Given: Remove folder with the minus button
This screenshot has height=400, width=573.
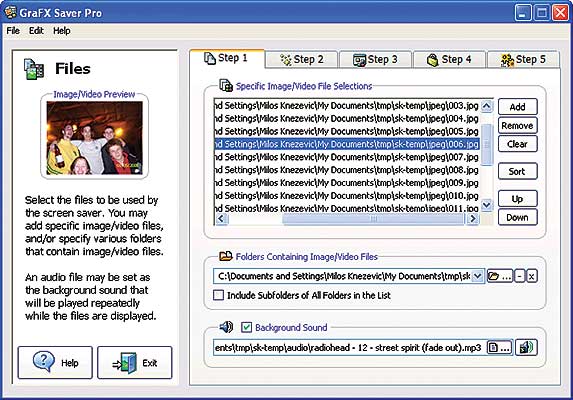Looking at the screenshot, I should click(519, 276).
